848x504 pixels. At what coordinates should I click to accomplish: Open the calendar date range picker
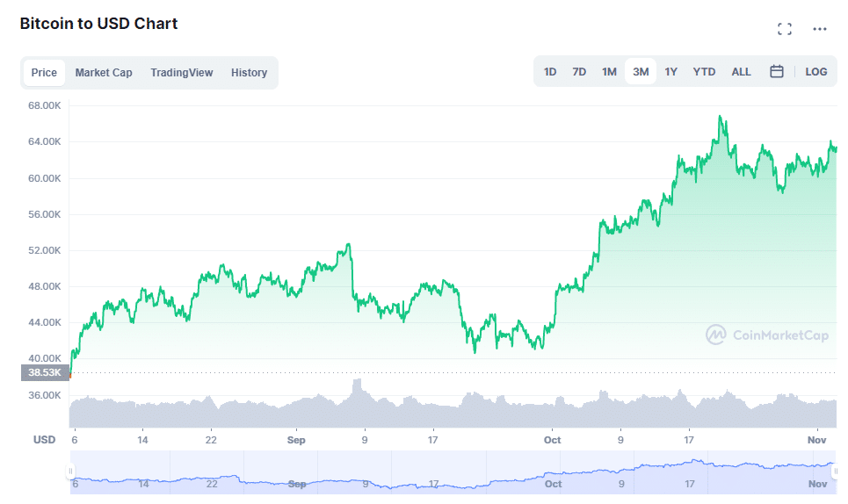[x=777, y=72]
